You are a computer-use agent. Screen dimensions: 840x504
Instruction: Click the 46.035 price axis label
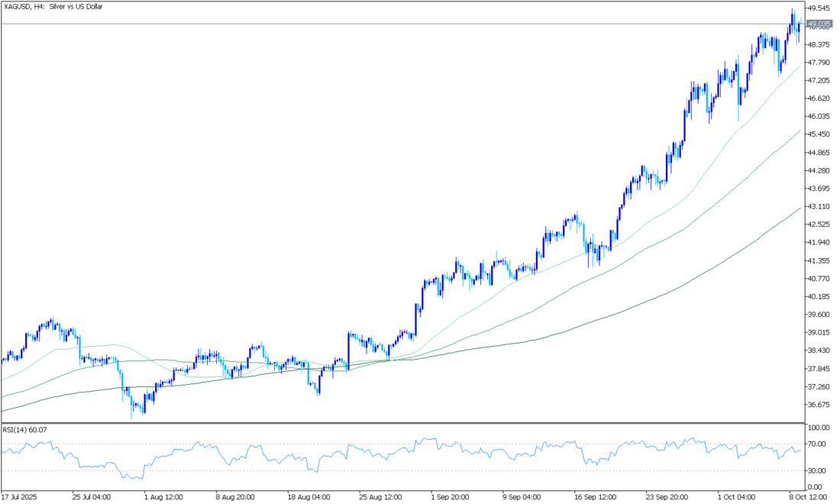coord(819,117)
